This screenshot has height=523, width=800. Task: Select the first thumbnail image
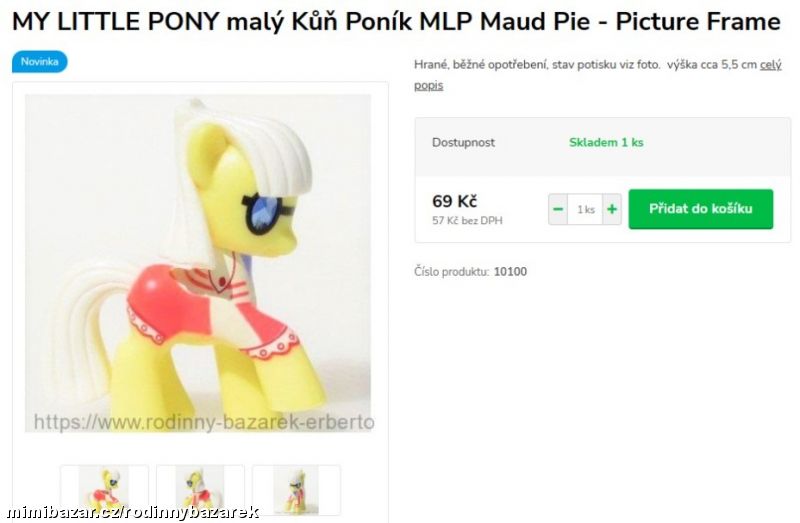coord(104,491)
